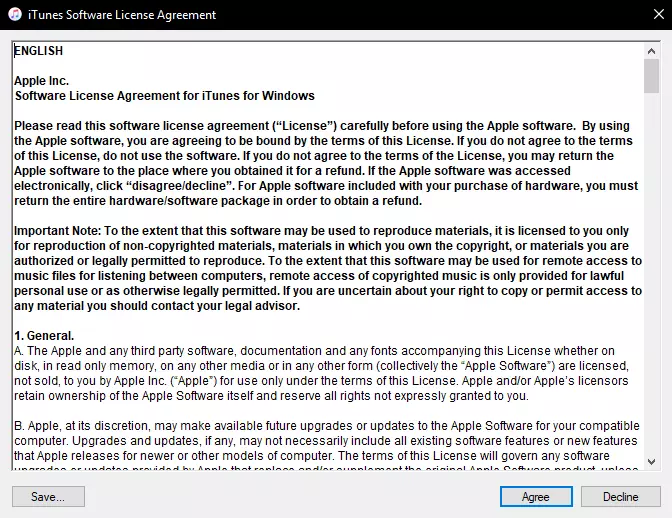672x518 pixels.
Task: Click paragraph beginning 'B. Apple, at its discretion'
Action: [x=327, y=447]
